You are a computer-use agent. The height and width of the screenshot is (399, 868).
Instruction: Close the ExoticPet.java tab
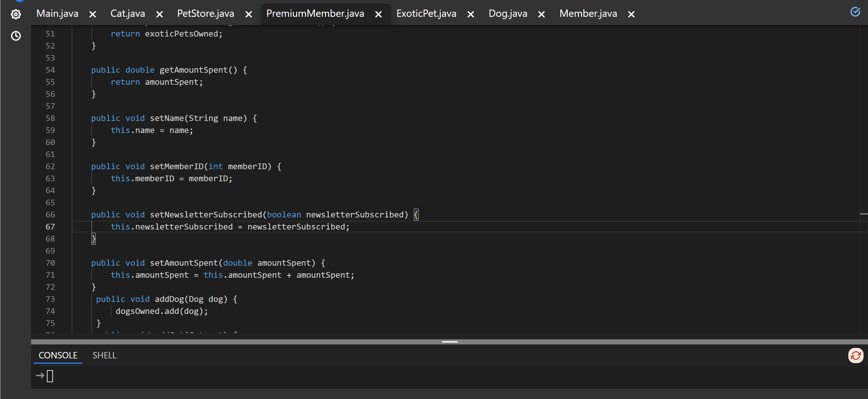(471, 14)
